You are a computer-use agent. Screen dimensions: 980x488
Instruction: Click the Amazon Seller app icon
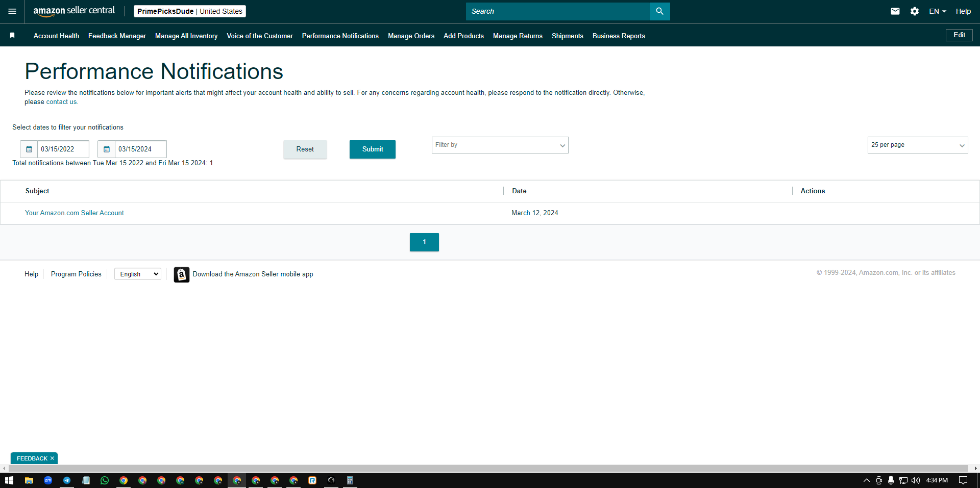pos(182,274)
